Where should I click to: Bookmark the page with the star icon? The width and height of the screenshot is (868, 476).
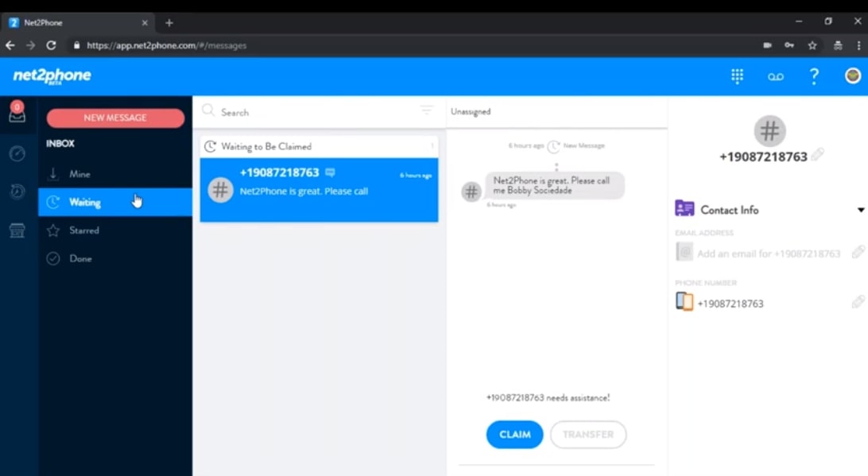812,45
